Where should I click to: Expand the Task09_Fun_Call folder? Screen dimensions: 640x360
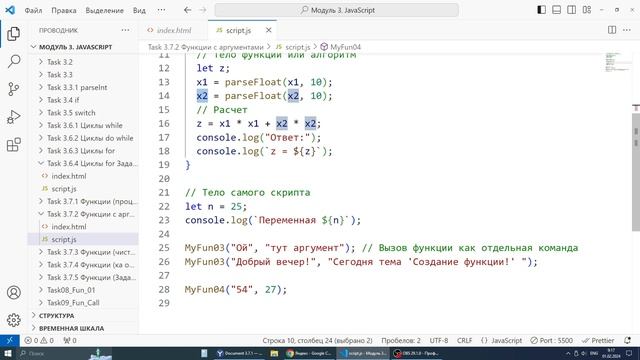(x=83, y=302)
